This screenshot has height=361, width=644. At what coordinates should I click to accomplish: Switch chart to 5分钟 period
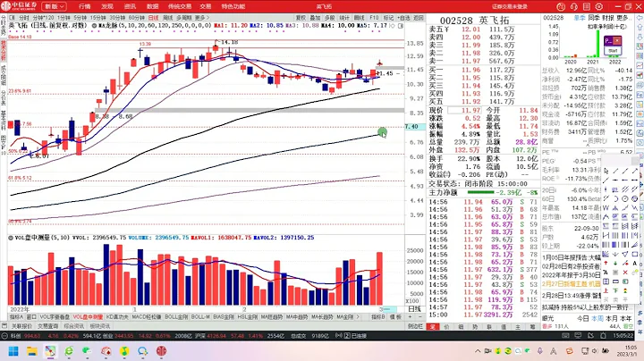[x=80, y=18]
